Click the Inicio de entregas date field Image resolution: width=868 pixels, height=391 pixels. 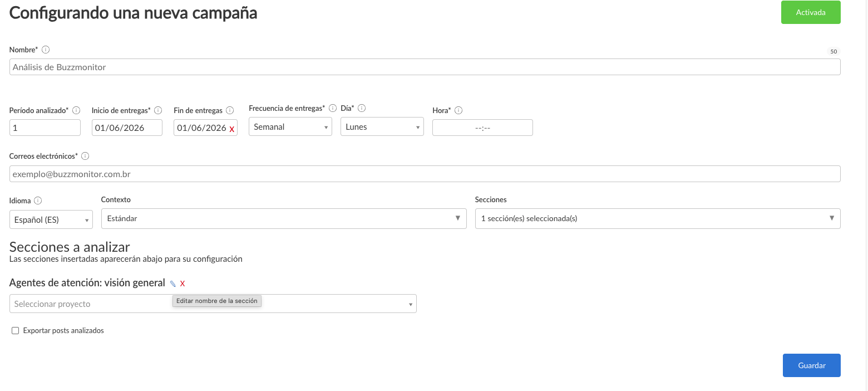click(x=127, y=128)
